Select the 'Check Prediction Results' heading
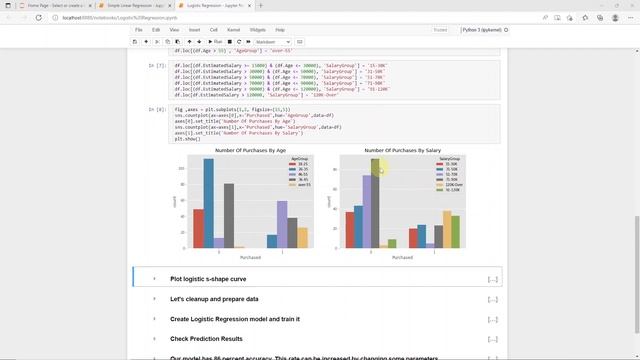This screenshot has width=640, height=360. click(206, 339)
